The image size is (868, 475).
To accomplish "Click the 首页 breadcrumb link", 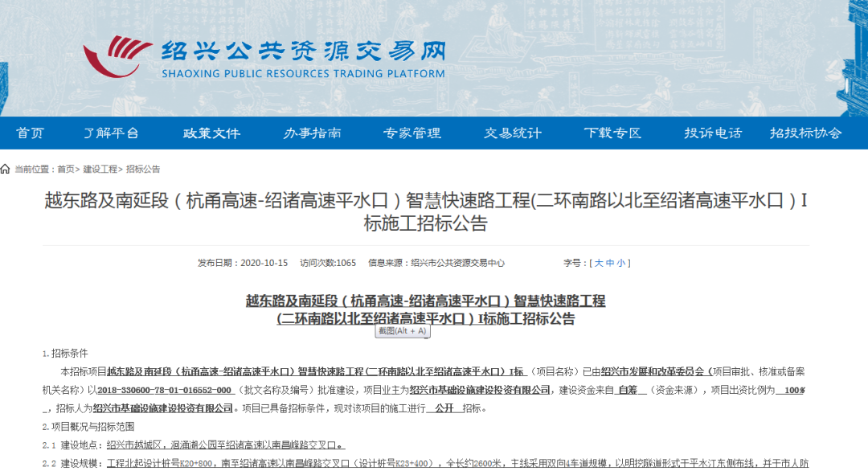I will click(65, 170).
